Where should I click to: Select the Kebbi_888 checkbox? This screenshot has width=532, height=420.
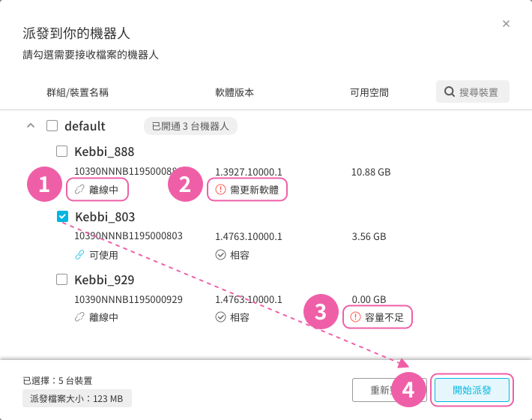click(x=61, y=151)
